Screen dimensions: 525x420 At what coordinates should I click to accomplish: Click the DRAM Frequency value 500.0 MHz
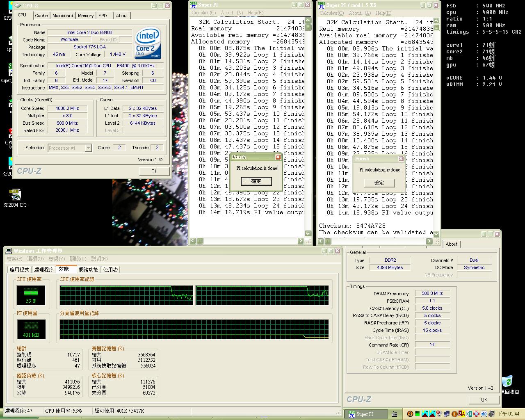[432, 293]
